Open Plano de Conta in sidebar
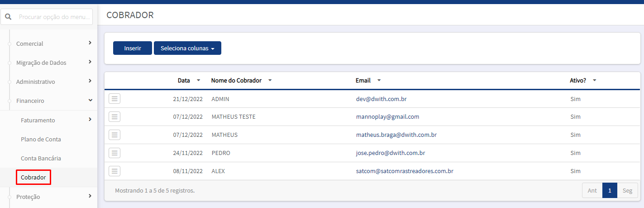 click(41, 139)
